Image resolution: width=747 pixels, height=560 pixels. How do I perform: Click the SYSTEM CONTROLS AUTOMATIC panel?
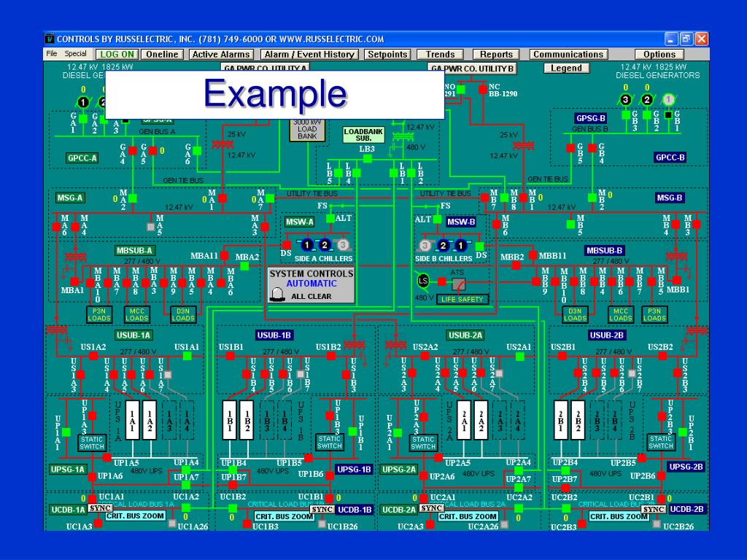click(311, 285)
